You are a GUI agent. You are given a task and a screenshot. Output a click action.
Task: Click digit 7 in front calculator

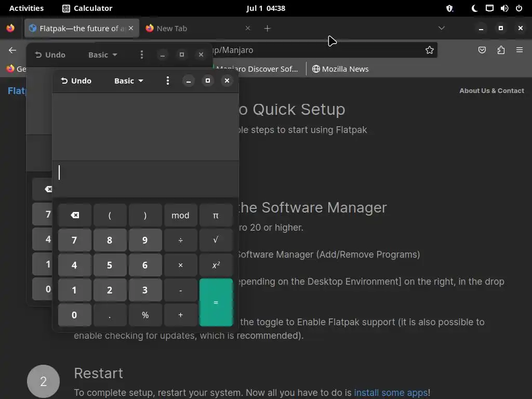click(75, 240)
